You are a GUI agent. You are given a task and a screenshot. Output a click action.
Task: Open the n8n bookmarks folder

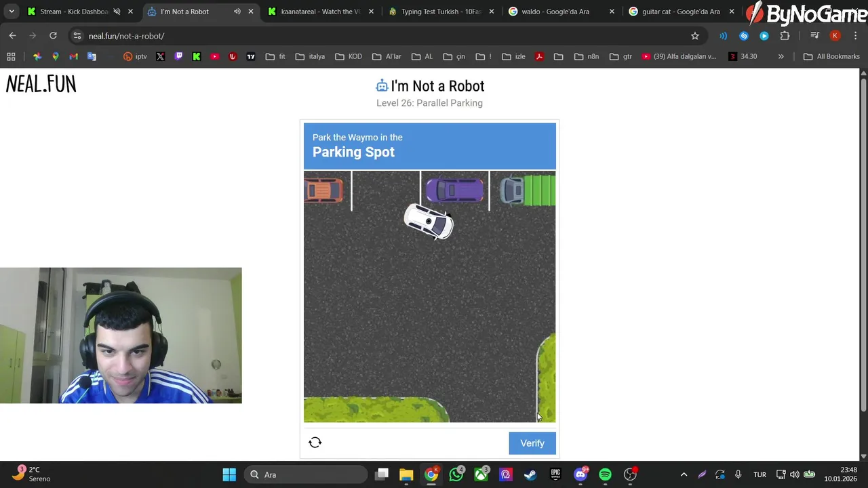click(587, 56)
